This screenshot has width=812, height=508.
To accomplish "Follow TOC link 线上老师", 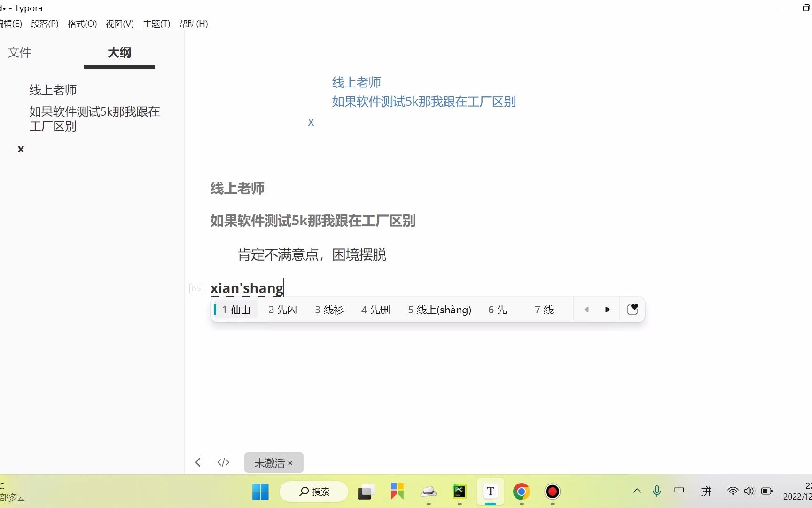I will pos(356,82).
